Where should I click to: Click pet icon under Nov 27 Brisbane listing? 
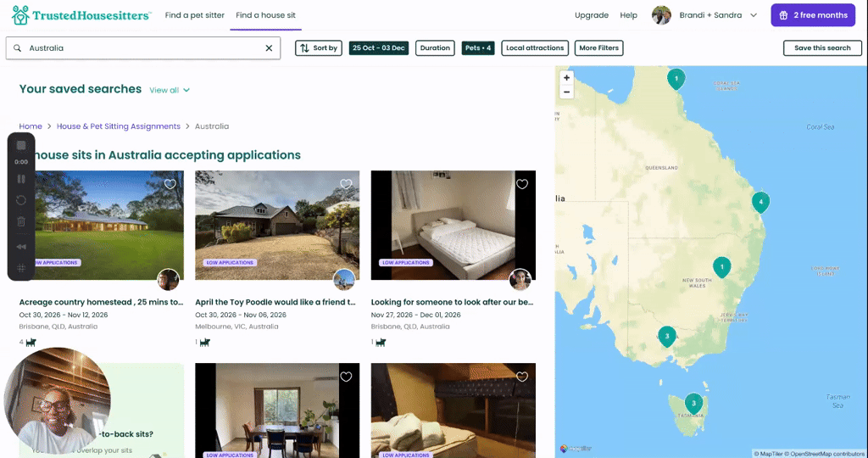click(381, 343)
